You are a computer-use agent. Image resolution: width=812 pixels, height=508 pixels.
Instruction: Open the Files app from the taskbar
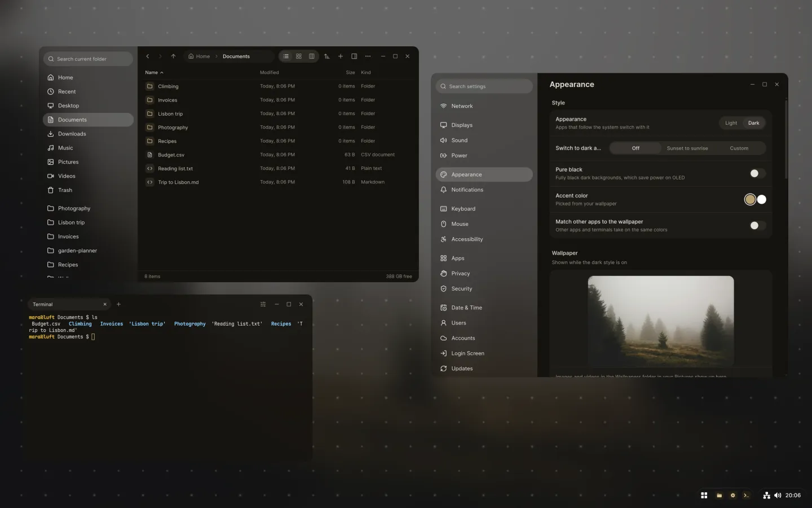pyautogui.click(x=719, y=496)
